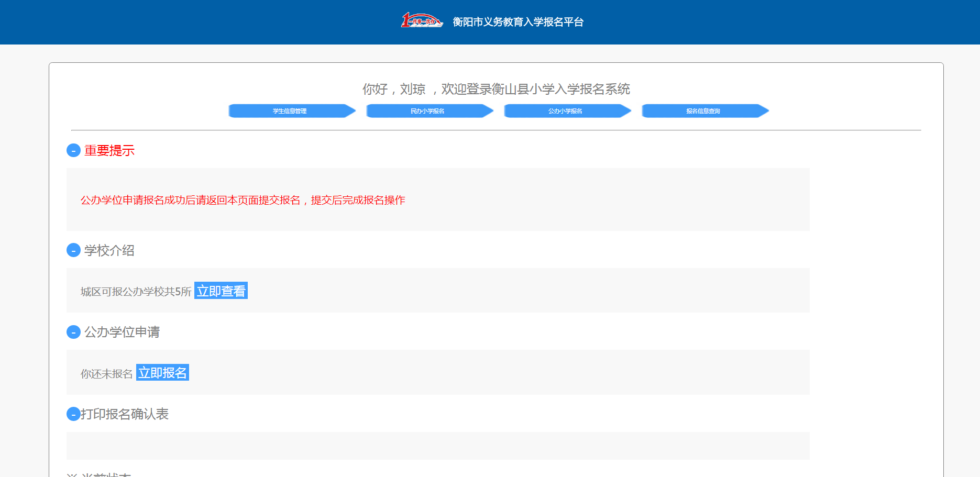This screenshot has height=477, width=980.
Task: Open the 报名信息查询 step tab
Action: 704,111
